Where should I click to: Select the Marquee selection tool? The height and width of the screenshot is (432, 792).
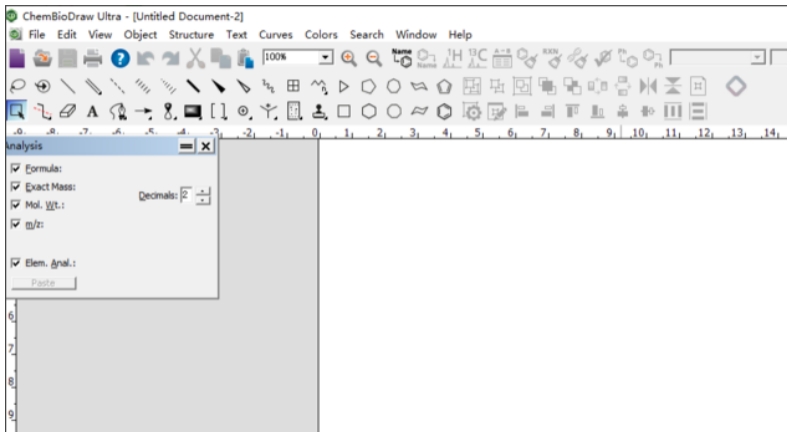[x=17, y=111]
